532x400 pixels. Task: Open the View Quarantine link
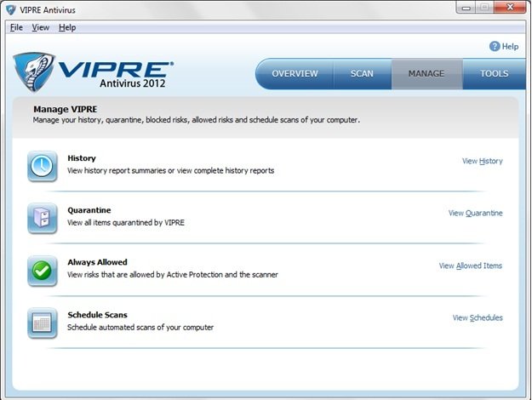476,213
